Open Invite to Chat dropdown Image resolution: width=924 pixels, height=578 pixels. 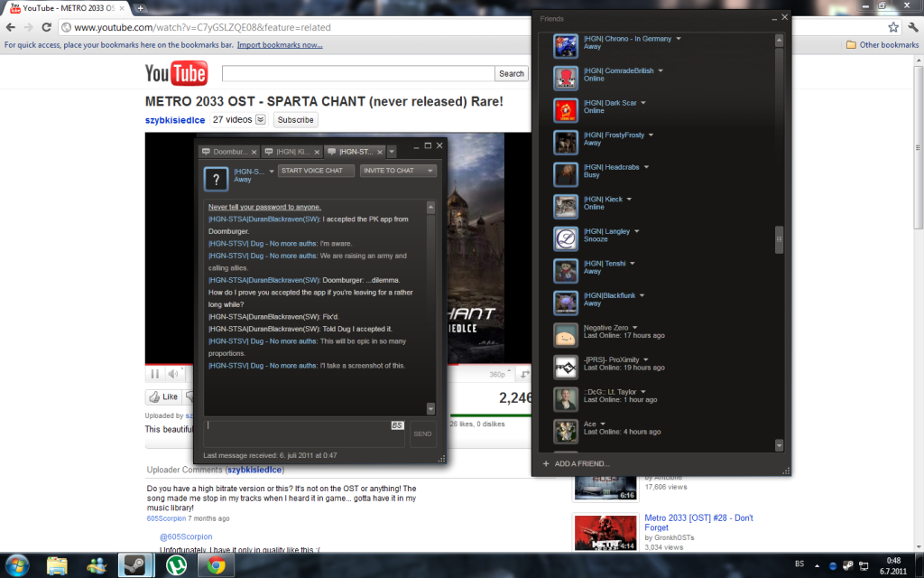[398, 171]
